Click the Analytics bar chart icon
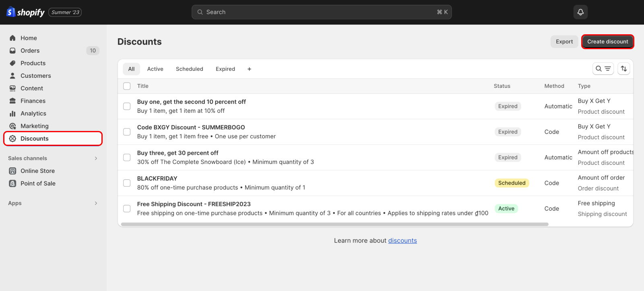644x291 pixels. (12, 113)
